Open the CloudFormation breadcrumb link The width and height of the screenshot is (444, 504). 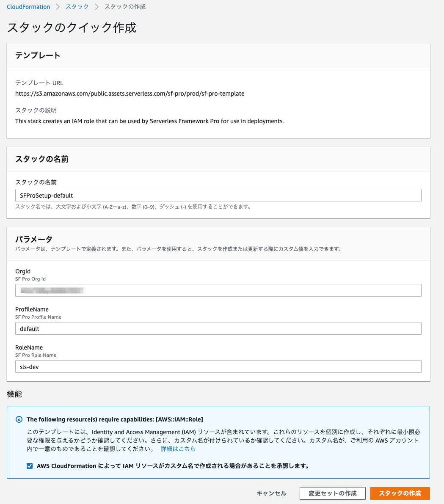coord(28,7)
